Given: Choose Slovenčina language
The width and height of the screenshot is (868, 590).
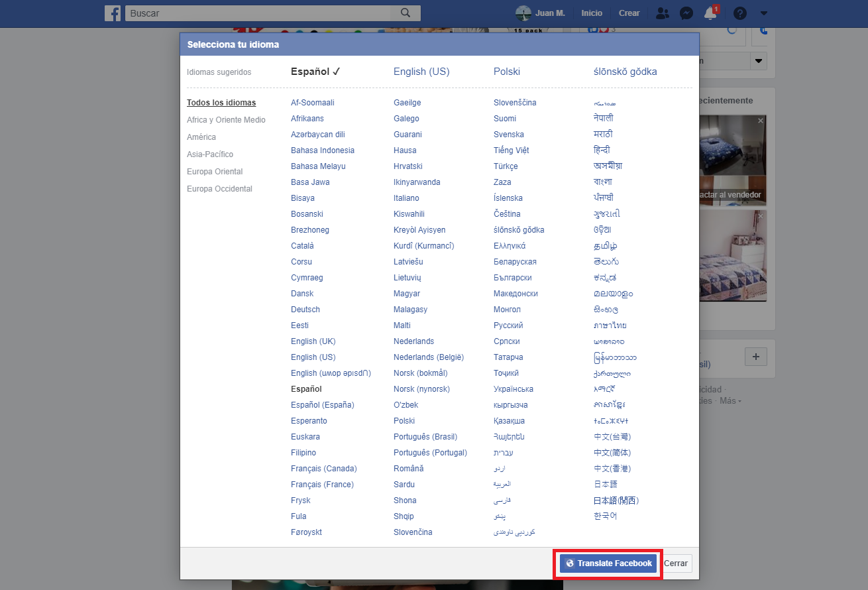Looking at the screenshot, I should click(x=413, y=532).
